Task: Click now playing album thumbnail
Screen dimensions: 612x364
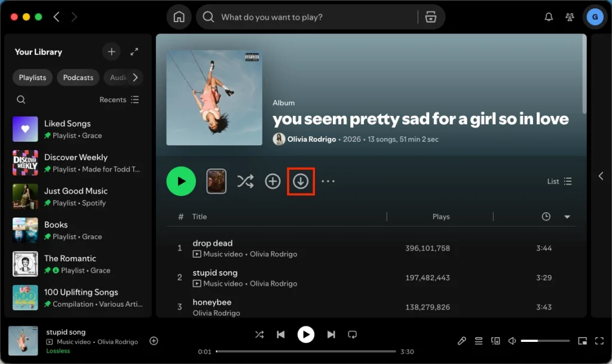Action: pos(23,341)
